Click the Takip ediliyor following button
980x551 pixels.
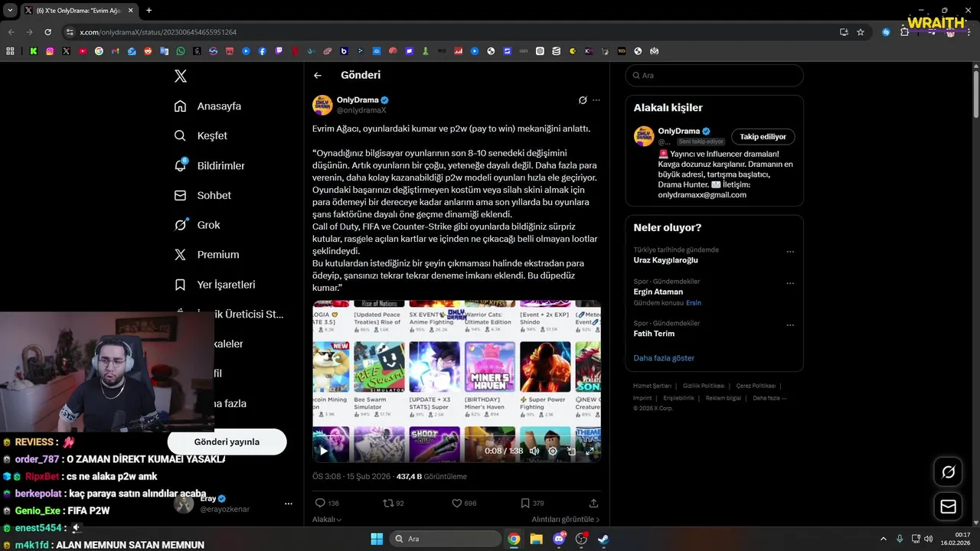click(x=763, y=136)
